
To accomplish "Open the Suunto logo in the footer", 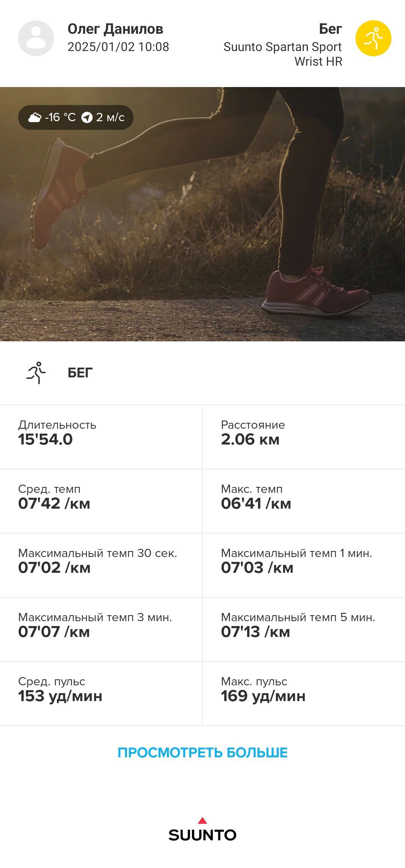I will [202, 829].
